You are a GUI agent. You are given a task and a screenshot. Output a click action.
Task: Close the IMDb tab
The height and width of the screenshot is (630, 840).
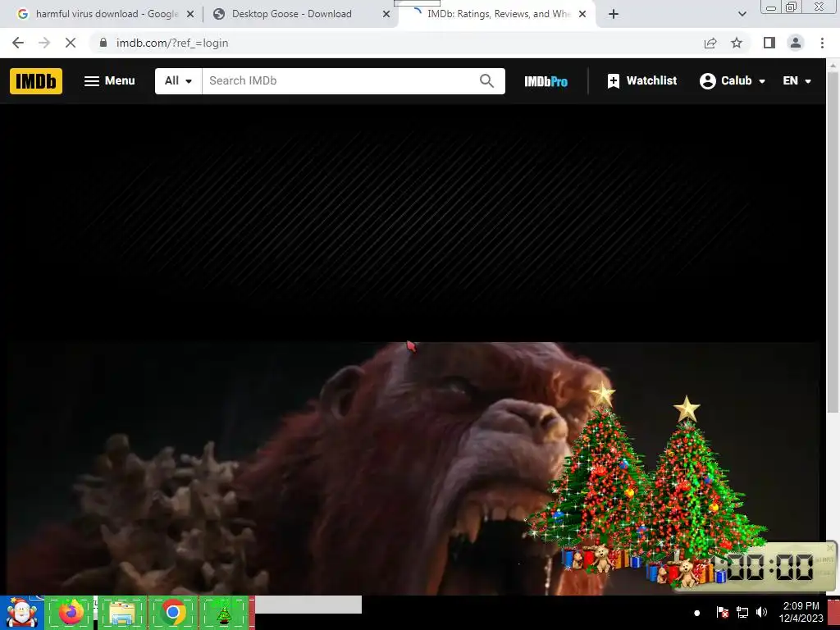(582, 15)
